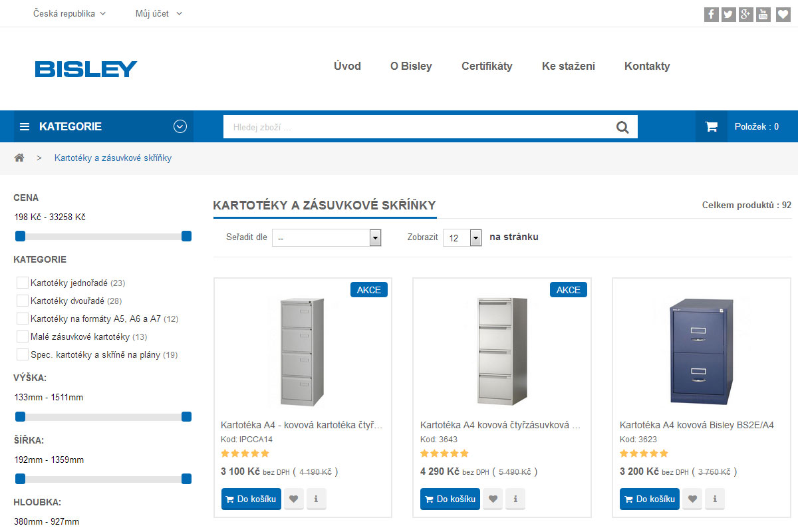Open the blue two-drawer cabinet image
Screen dimensions: 798x532
point(702,351)
